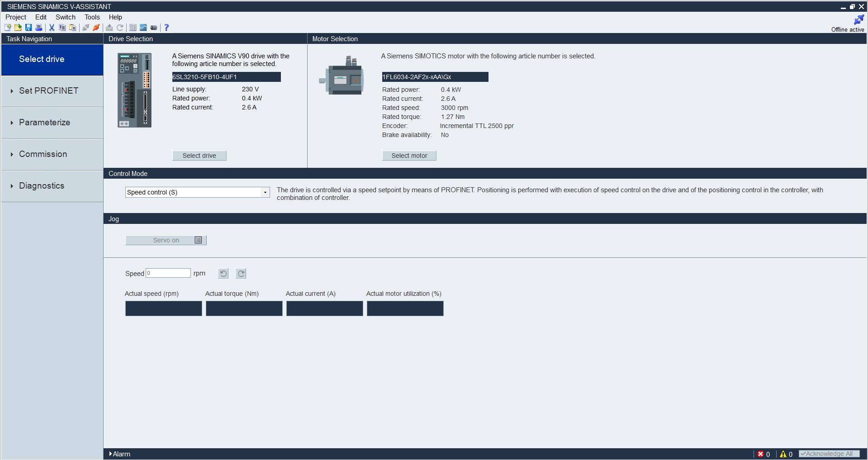
Task: Paste using the clipboard toolbar icon
Action: point(73,28)
